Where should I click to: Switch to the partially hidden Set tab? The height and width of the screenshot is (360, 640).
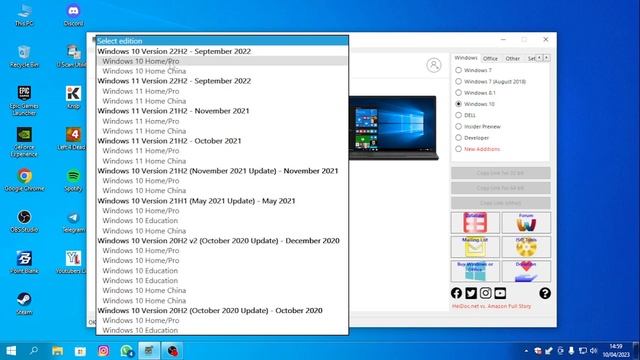[x=531, y=58]
